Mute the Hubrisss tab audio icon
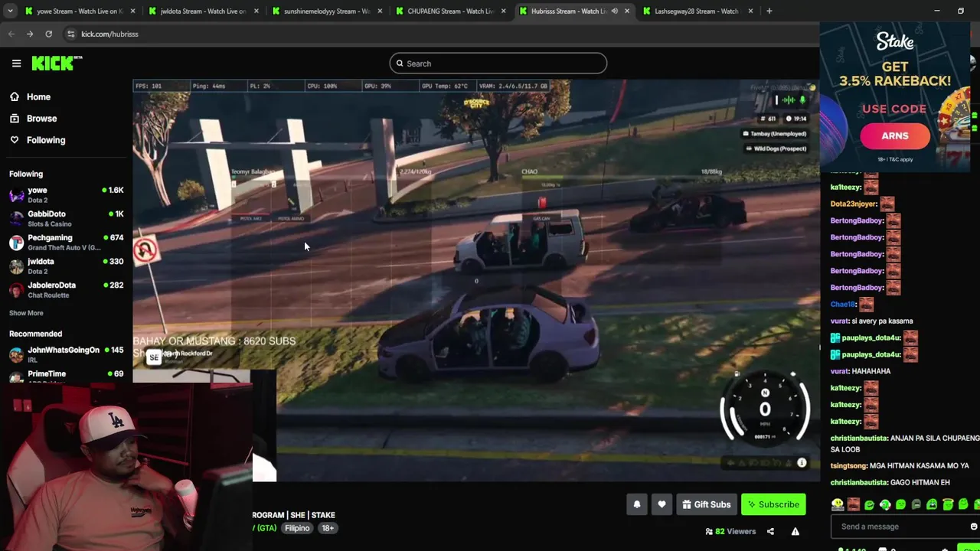Viewport: 980px width, 551px height. [x=614, y=11]
